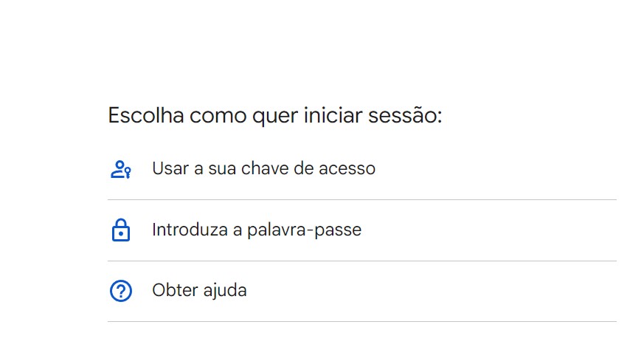644x364 pixels.
Task: Click the divider line below the passkey option
Action: 361,199
